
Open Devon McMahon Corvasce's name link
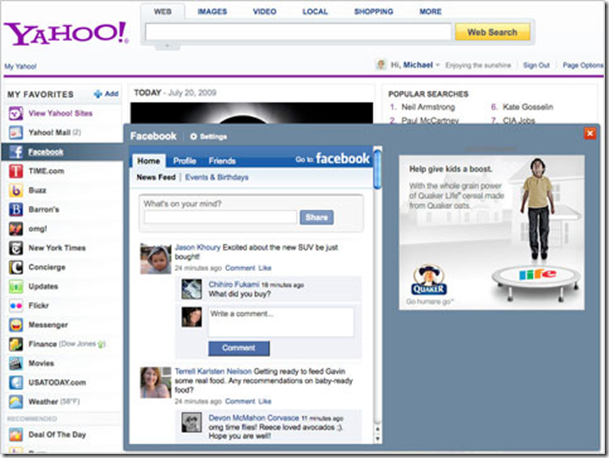click(254, 418)
